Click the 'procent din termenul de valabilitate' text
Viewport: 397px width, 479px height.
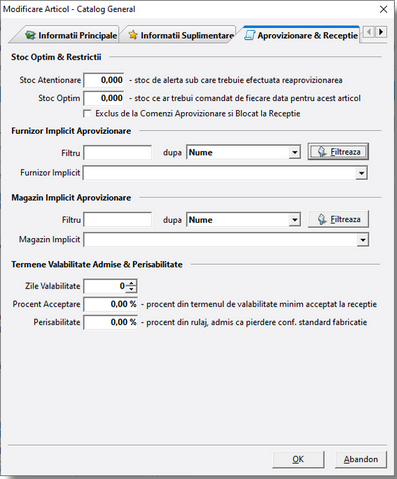pos(259,304)
